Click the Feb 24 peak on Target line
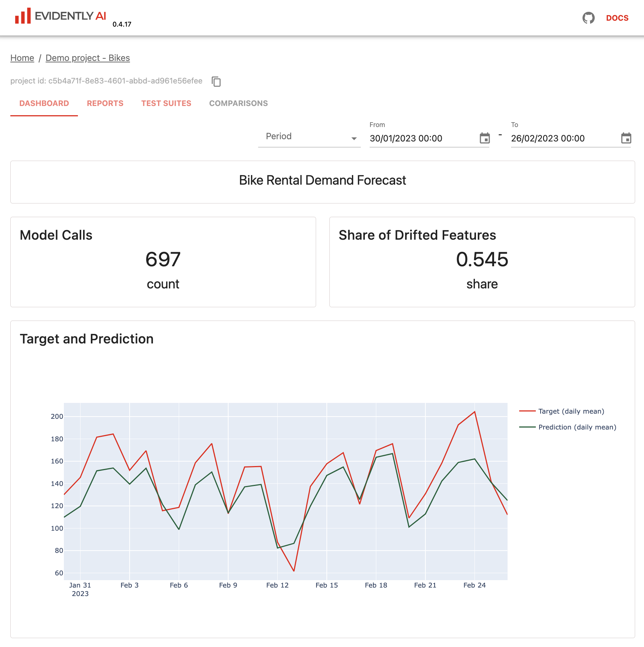The width and height of the screenshot is (644, 647). tap(475, 412)
